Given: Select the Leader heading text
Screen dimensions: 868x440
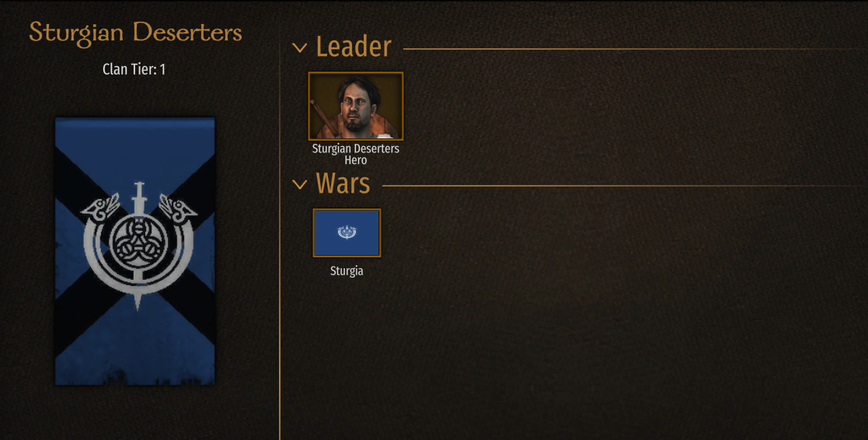Looking at the screenshot, I should coord(353,47).
